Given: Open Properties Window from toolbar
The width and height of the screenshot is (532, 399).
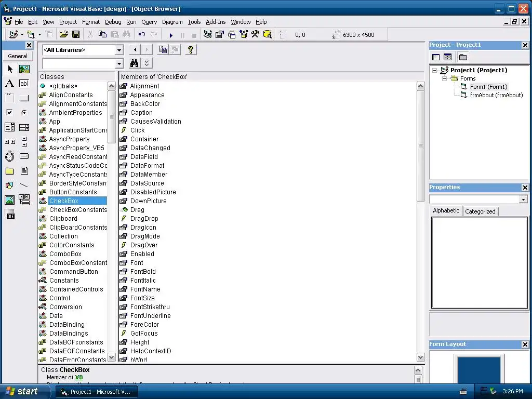Looking at the screenshot, I should (220, 35).
